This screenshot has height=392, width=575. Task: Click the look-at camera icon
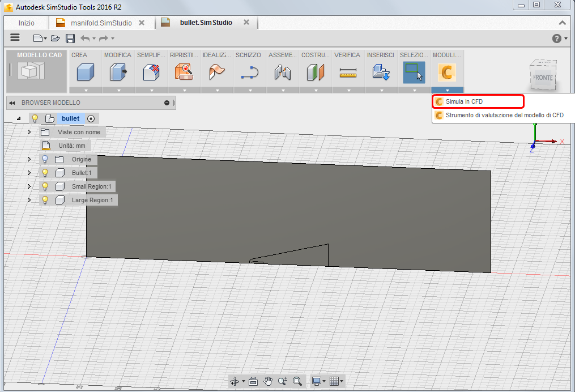click(253, 381)
